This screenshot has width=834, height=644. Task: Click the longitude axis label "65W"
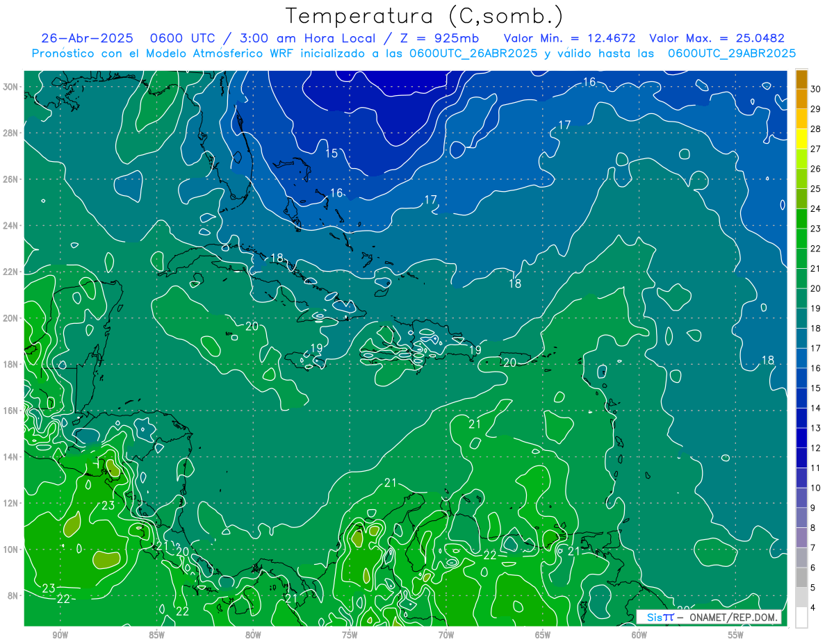(x=543, y=635)
